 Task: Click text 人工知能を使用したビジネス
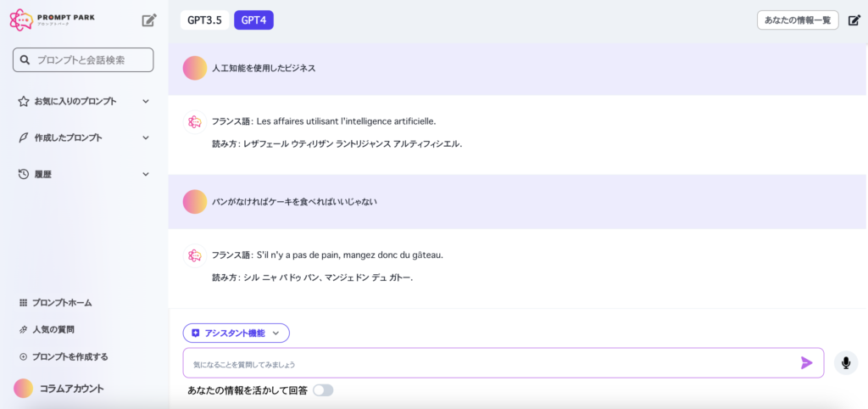[x=264, y=68]
